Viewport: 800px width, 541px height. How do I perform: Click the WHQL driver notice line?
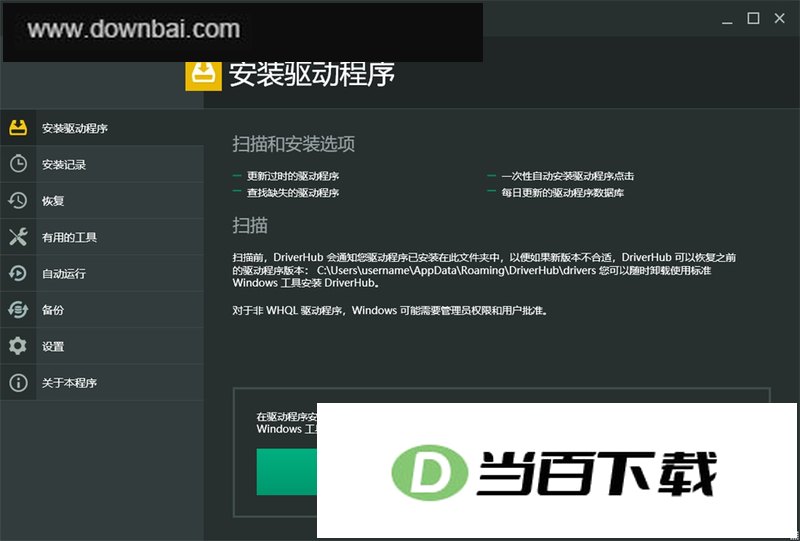click(391, 310)
